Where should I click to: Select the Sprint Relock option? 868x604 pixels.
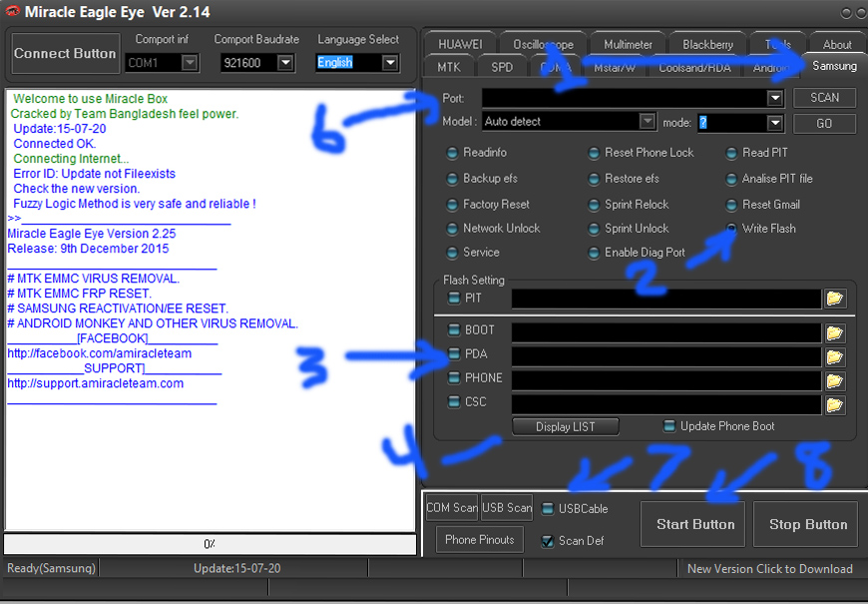pos(594,205)
